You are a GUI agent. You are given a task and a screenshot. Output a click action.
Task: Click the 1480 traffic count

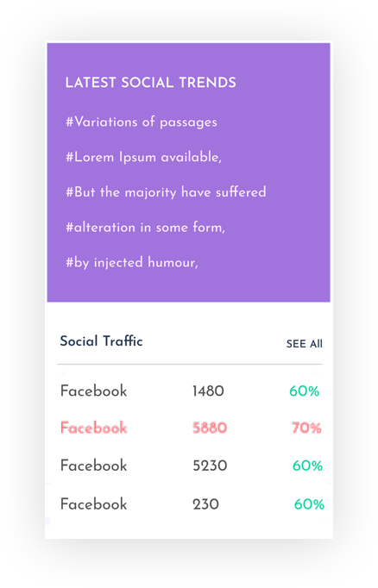tap(208, 391)
